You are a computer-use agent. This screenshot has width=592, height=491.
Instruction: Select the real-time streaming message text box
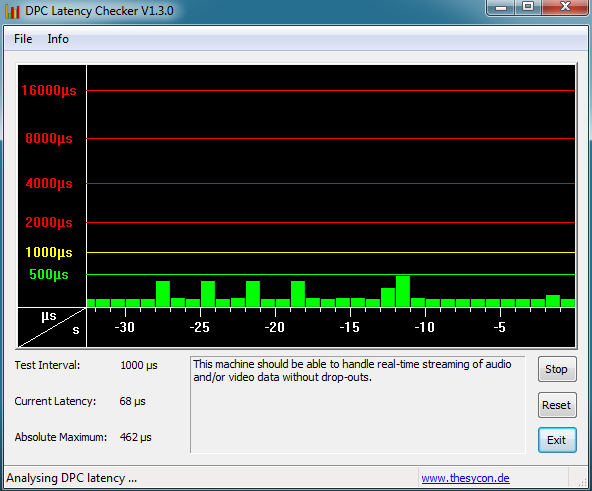[x=358, y=404]
